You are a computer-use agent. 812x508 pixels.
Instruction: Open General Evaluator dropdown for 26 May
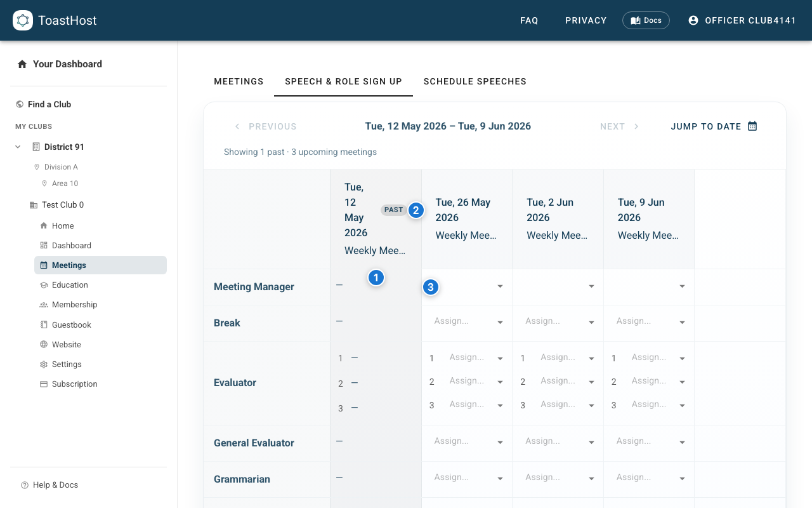467,442
